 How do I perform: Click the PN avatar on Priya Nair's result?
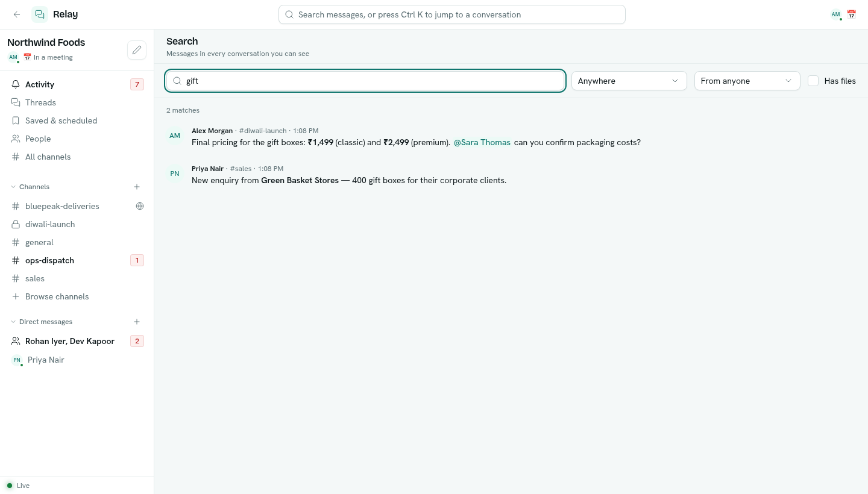(175, 174)
